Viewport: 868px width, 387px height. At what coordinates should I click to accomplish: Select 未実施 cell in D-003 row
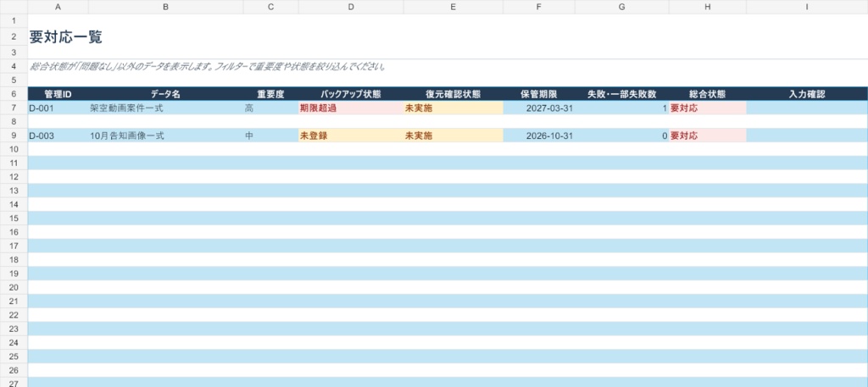click(x=453, y=135)
